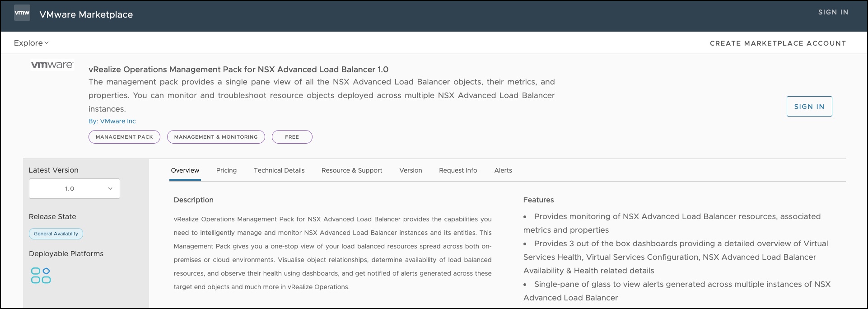The height and width of the screenshot is (309, 868).
Task: Click the VMware logo in header
Action: (22, 13)
